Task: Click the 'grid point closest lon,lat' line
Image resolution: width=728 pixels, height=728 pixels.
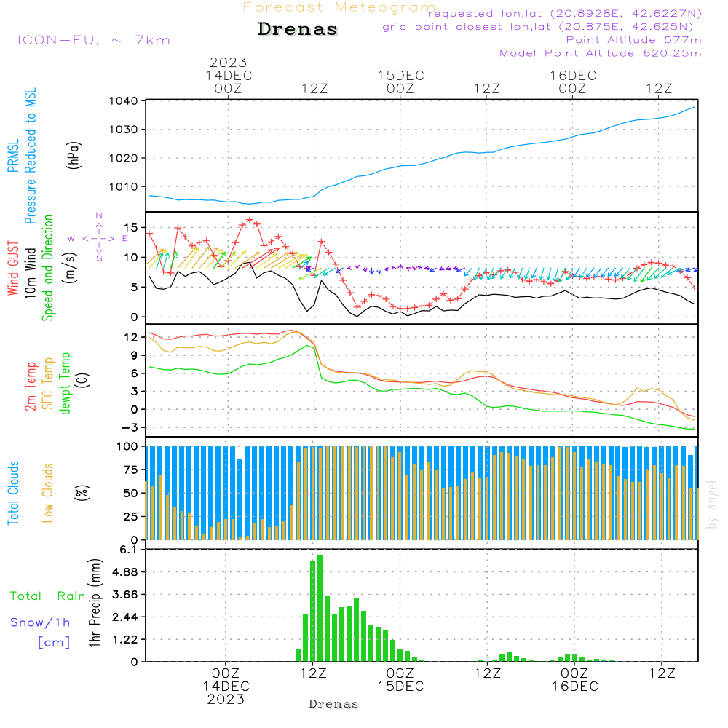Action: (538, 27)
